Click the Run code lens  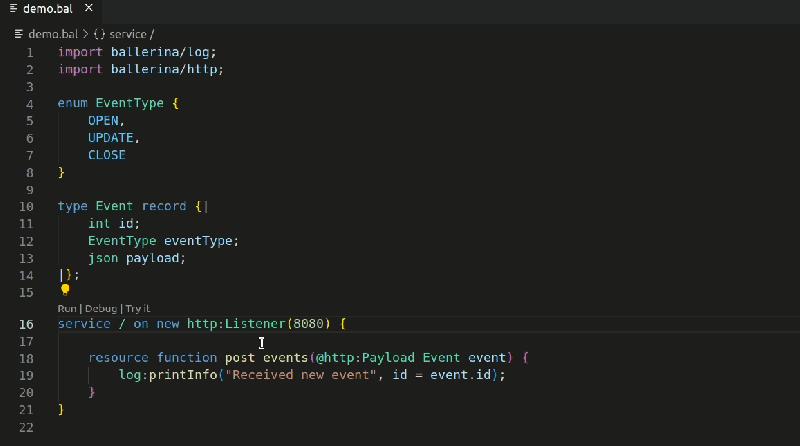tap(67, 309)
